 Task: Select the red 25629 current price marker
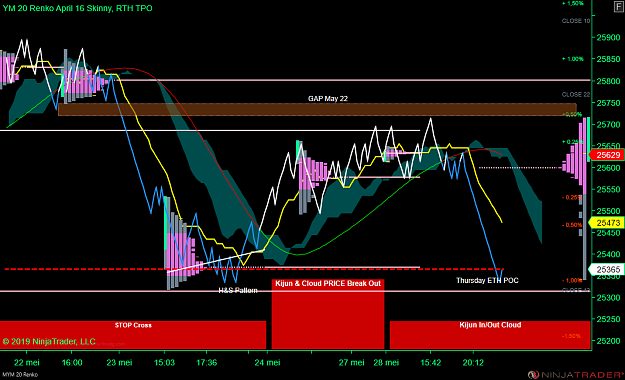(607, 155)
